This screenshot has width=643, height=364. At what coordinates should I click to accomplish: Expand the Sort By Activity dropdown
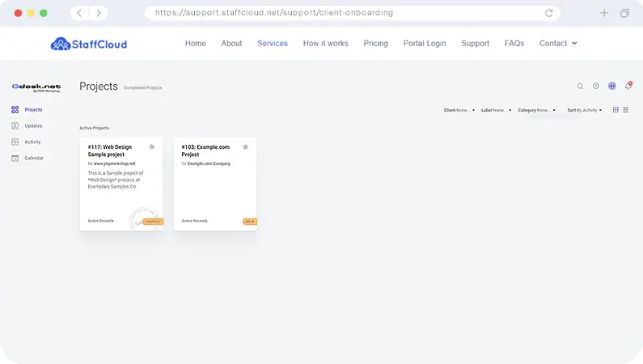tap(584, 110)
